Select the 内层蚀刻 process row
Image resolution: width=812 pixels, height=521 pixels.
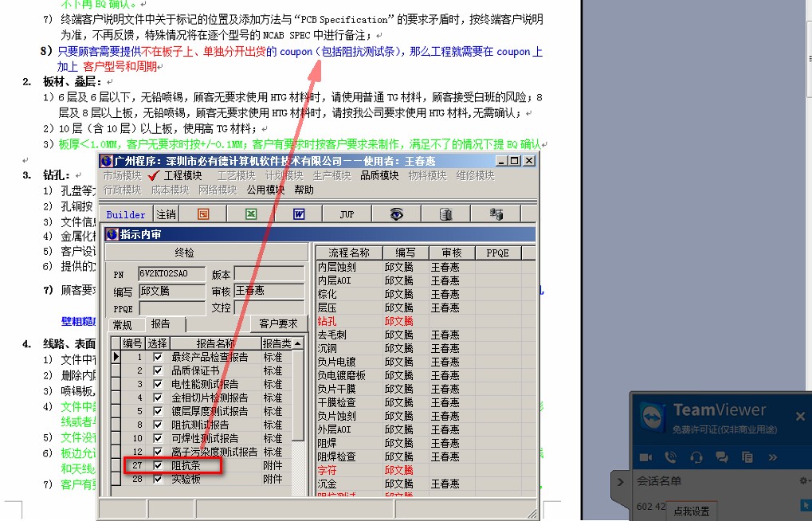(x=426, y=267)
